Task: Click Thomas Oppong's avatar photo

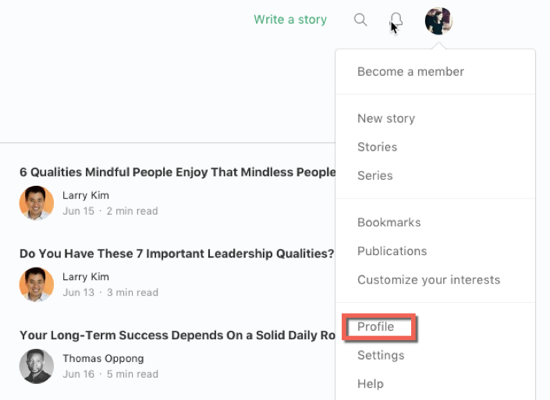Action: [36, 366]
